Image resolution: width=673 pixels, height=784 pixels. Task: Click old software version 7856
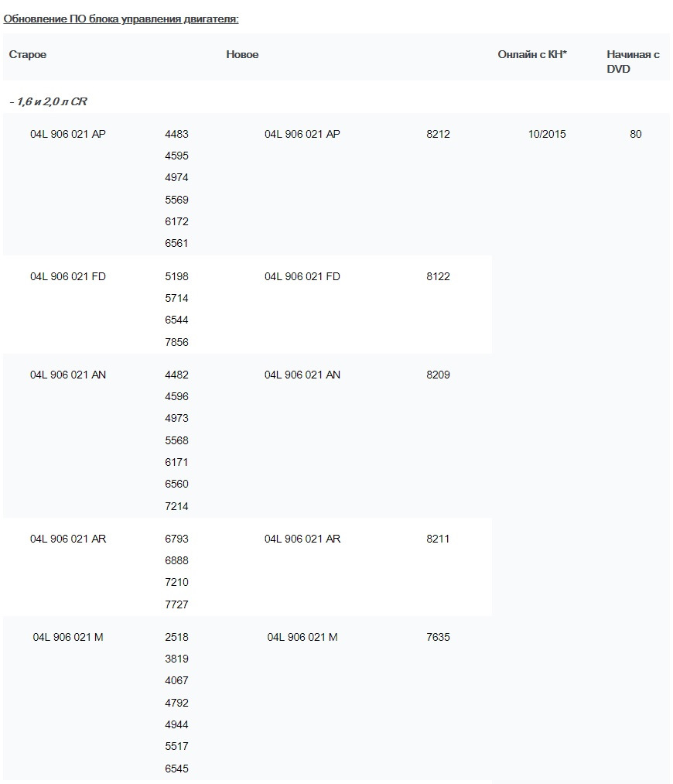177,342
